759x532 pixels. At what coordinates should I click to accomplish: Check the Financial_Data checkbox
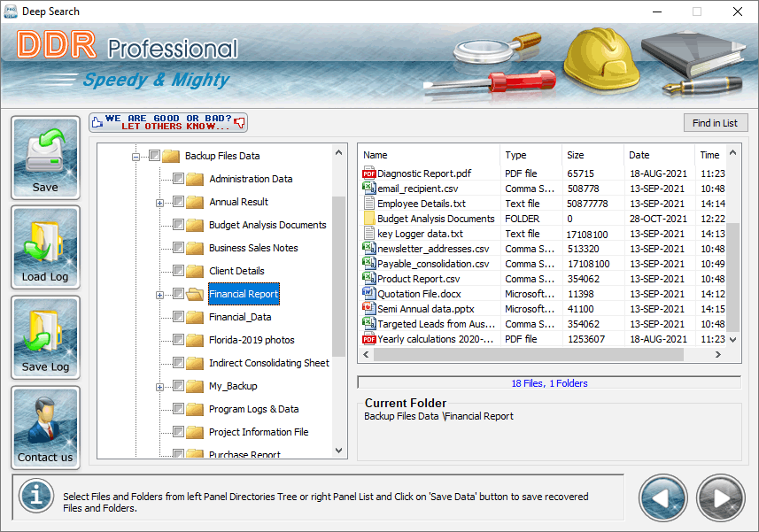[178, 317]
